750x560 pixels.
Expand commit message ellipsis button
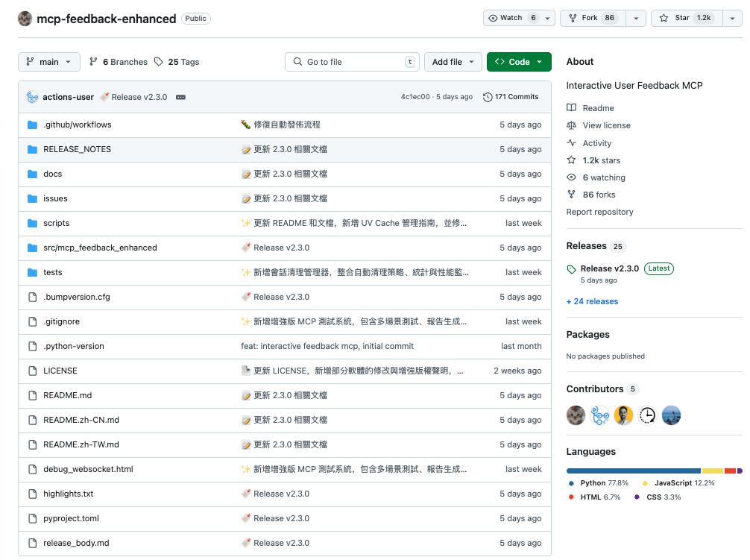point(180,97)
